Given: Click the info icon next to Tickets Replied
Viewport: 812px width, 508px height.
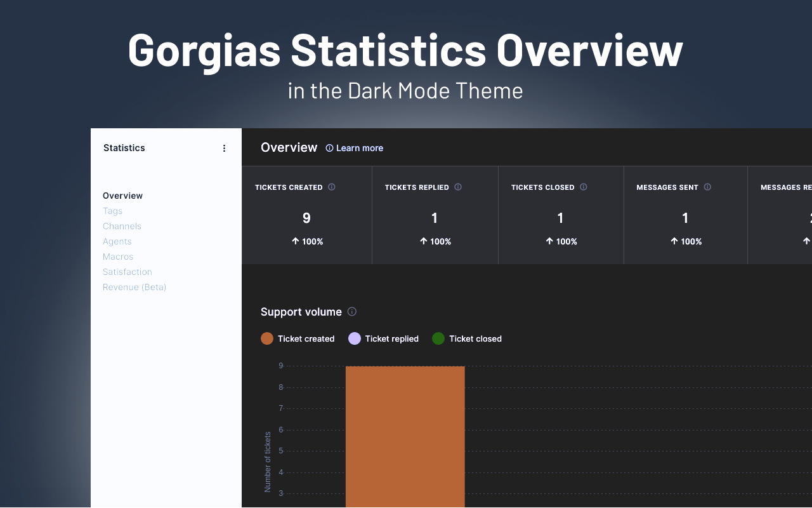Looking at the screenshot, I should click(458, 187).
